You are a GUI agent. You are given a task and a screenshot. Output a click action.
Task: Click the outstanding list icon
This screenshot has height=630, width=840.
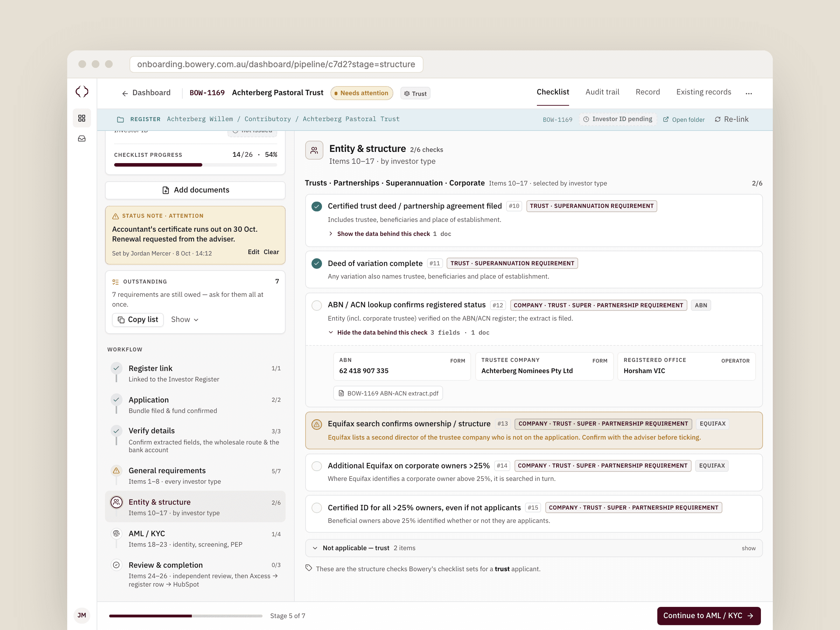tap(115, 282)
